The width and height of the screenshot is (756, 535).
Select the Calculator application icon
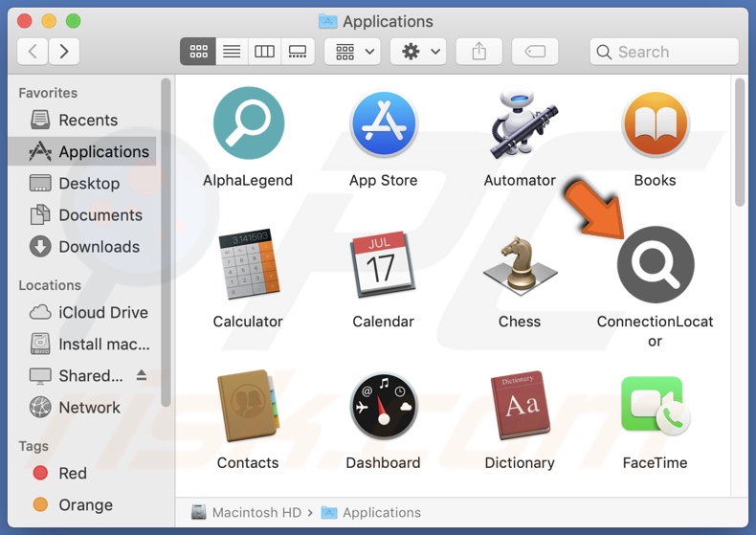tap(249, 264)
